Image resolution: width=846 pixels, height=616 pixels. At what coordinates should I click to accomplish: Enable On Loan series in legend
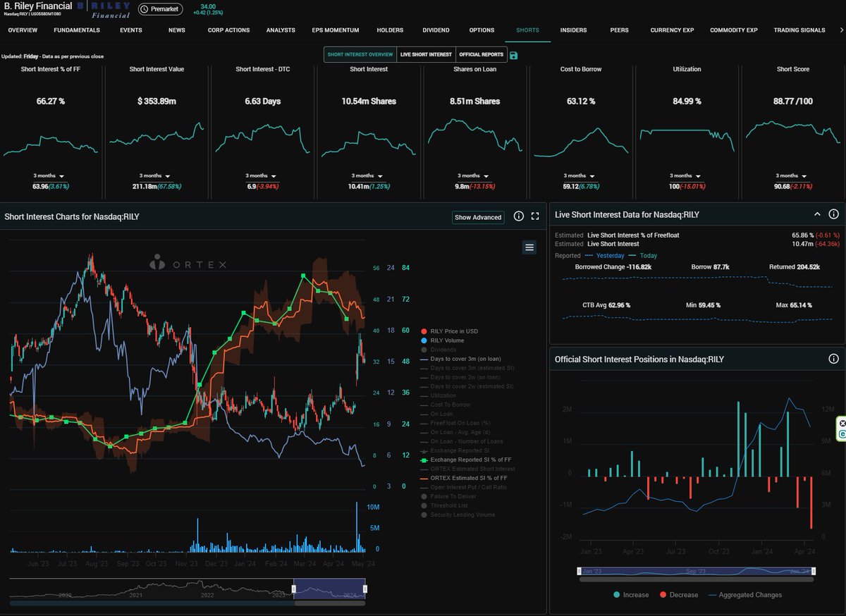coord(437,414)
